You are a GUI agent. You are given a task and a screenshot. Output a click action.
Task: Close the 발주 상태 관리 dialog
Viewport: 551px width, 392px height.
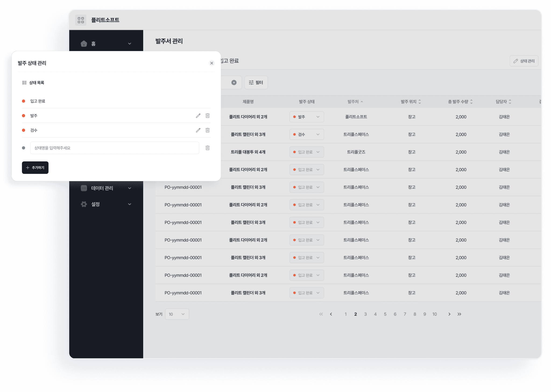tap(212, 63)
